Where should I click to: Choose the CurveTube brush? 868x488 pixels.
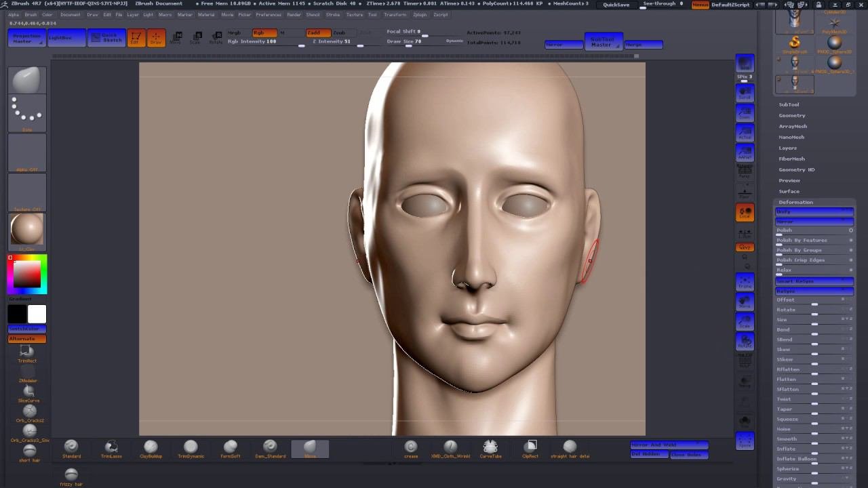pyautogui.click(x=490, y=447)
